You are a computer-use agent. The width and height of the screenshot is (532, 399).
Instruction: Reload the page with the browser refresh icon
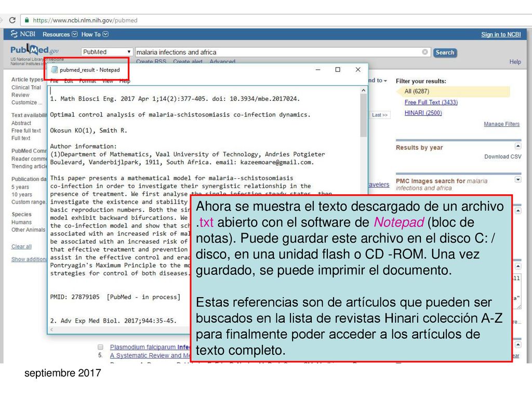point(12,20)
